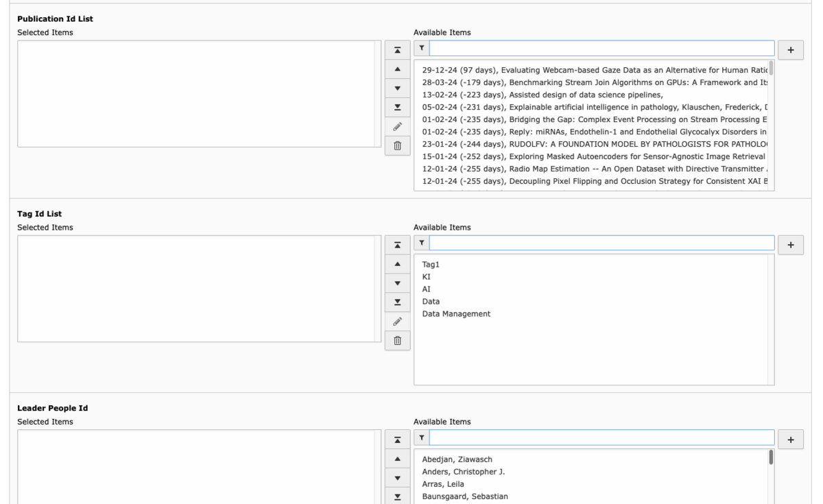
Task: Add new publication with plus button
Action: point(791,49)
